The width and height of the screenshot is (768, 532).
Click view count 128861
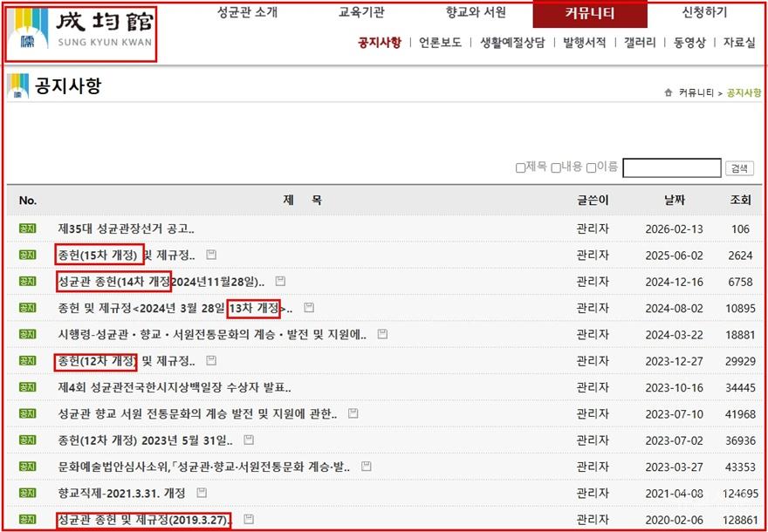(738, 519)
